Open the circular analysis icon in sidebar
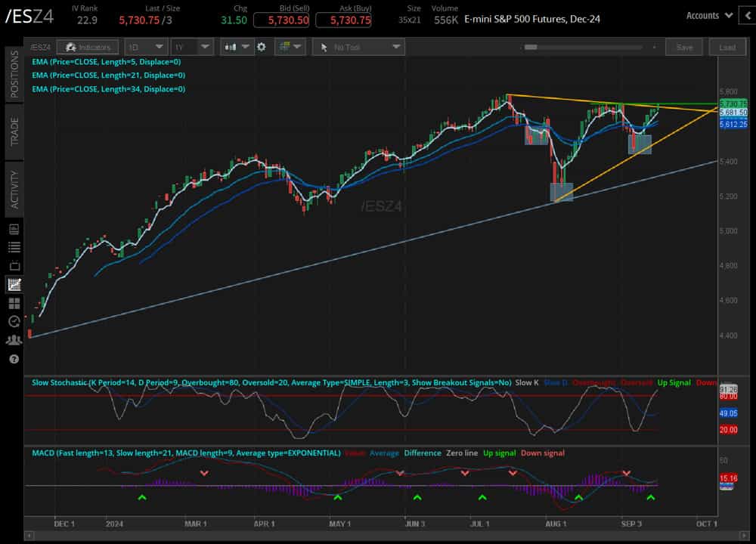The height and width of the screenshot is (544, 756). 14,321
